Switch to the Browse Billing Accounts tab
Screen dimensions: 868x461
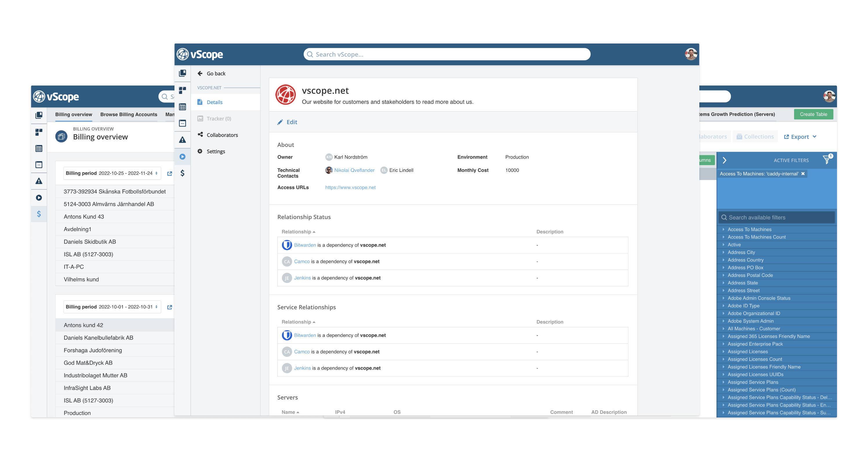point(129,115)
